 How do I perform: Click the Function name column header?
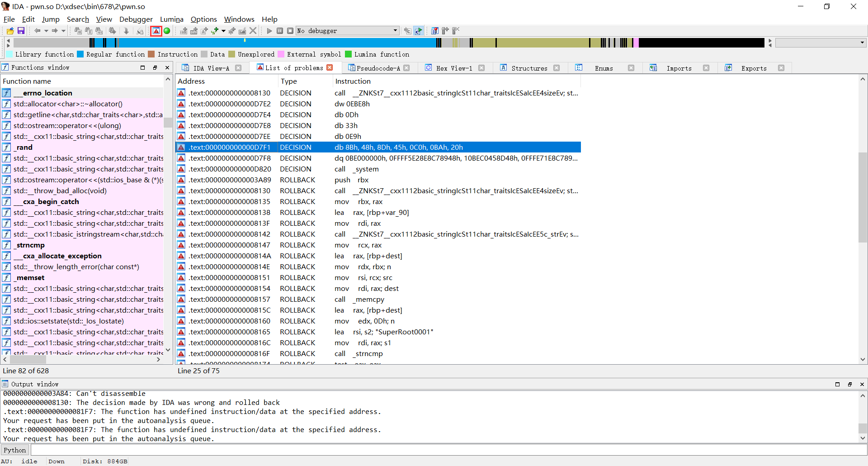tap(82, 81)
